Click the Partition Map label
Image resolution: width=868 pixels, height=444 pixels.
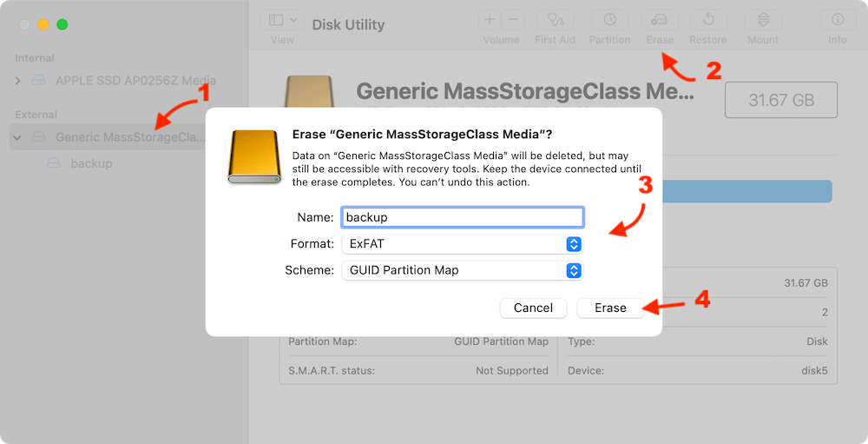pyautogui.click(x=323, y=342)
